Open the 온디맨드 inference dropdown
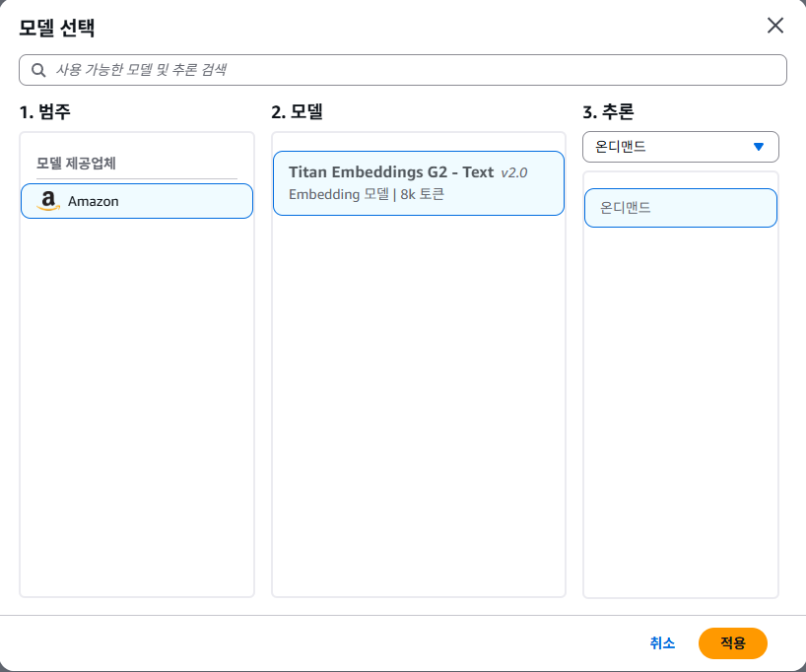806x672 pixels. tap(680, 147)
